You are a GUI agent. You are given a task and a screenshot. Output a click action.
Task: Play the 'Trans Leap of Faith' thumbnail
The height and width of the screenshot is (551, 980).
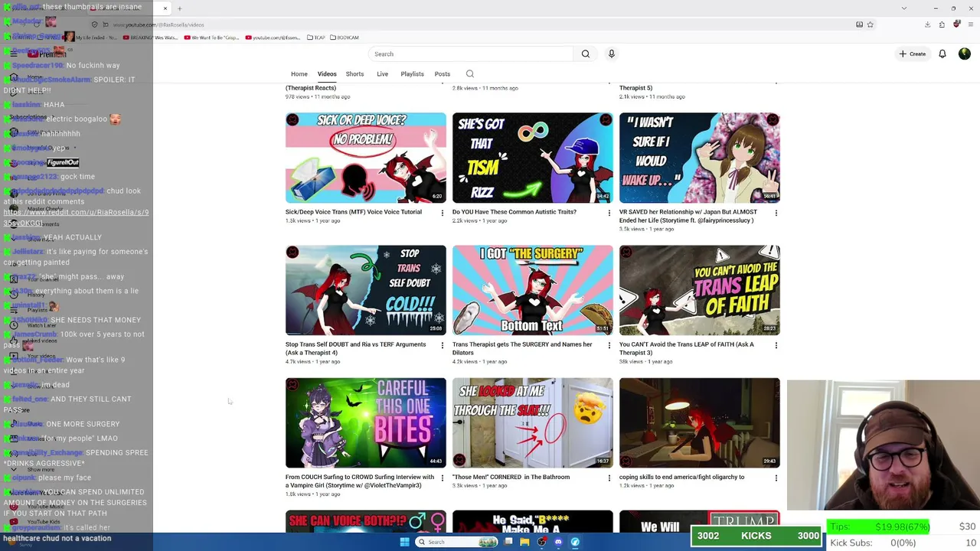point(700,290)
